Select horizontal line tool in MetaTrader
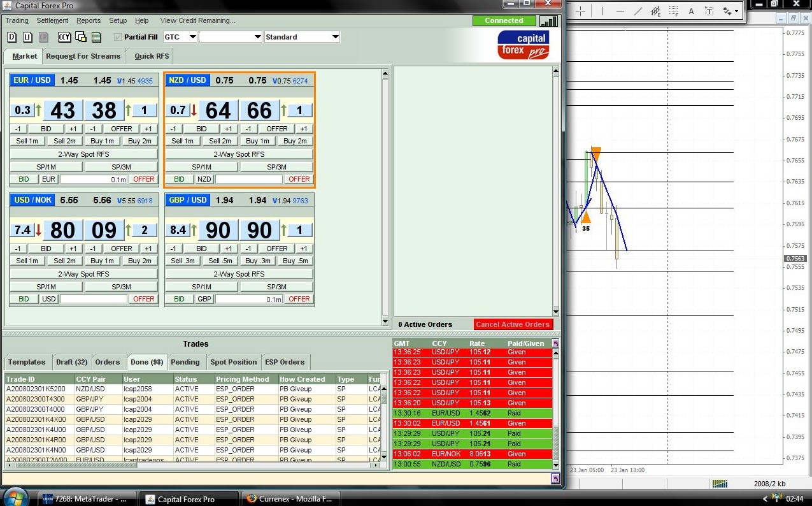Image resolution: width=812 pixels, height=506 pixels. click(620, 11)
